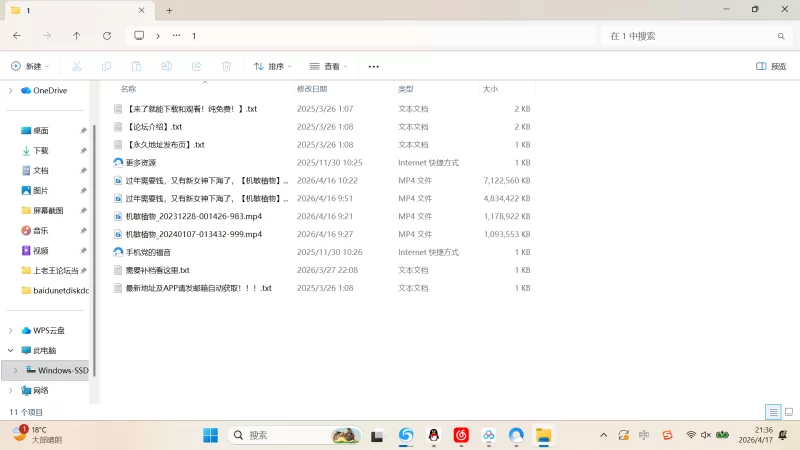
Task: Open the Sort dropdown menu
Action: pos(272,66)
